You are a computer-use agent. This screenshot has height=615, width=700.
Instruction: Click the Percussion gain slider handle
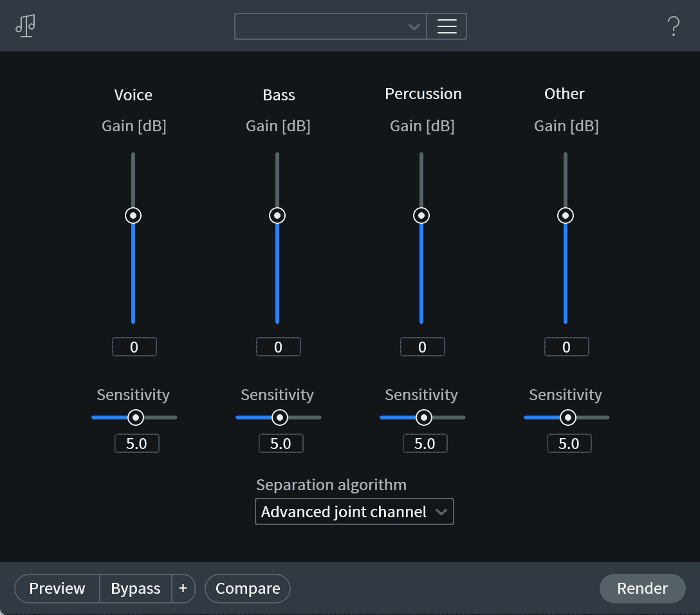point(421,216)
